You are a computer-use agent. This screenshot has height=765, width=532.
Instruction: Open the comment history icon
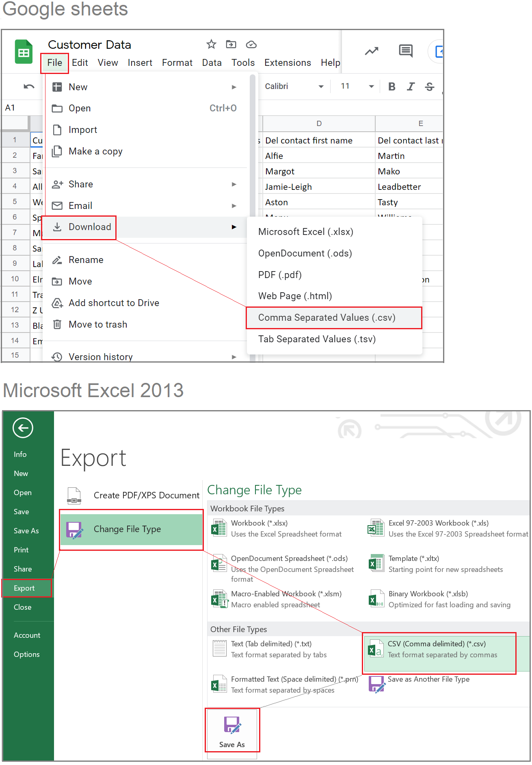(x=406, y=51)
